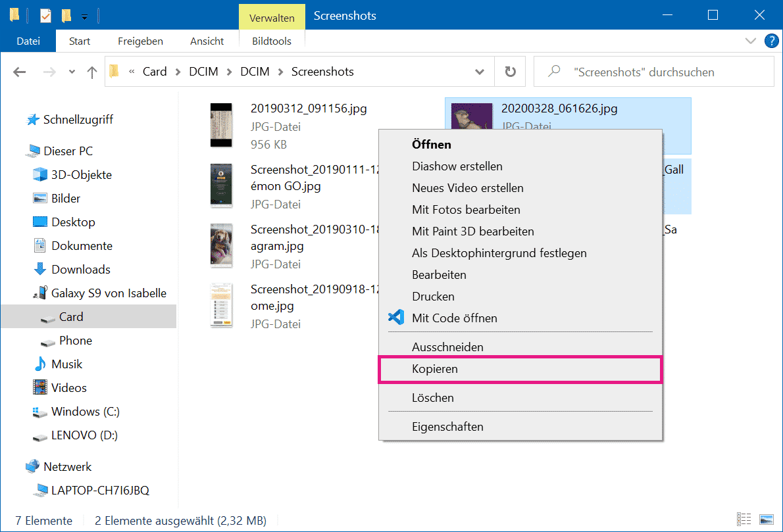Switch to the details view layout icon

(744, 520)
